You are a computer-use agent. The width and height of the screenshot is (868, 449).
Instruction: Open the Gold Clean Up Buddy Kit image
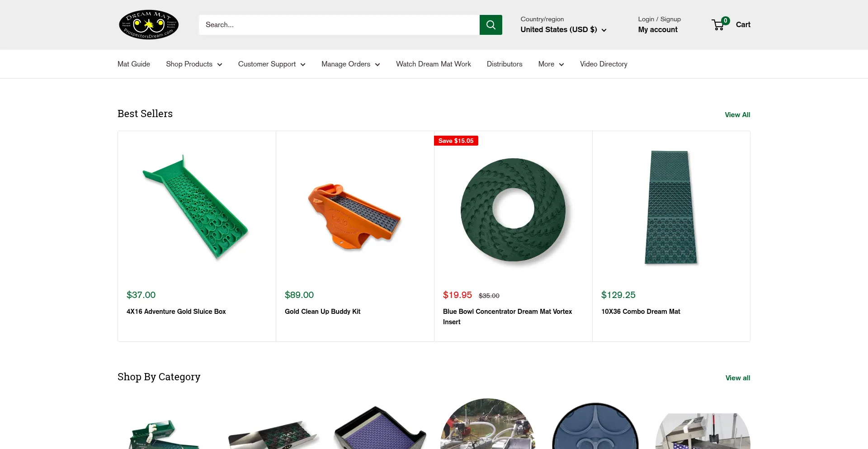click(355, 216)
